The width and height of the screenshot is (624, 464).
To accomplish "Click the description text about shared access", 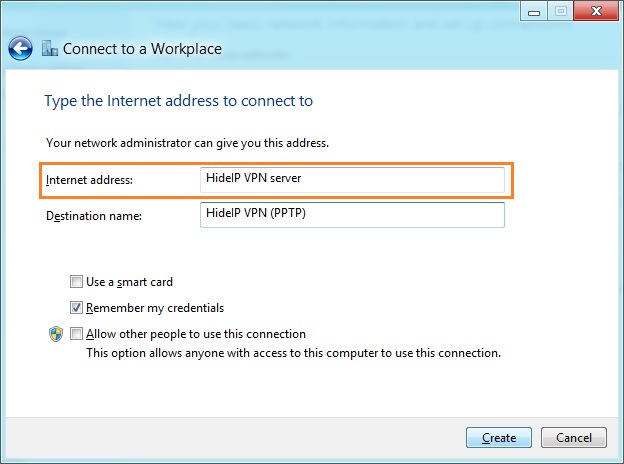I will tap(293, 353).
